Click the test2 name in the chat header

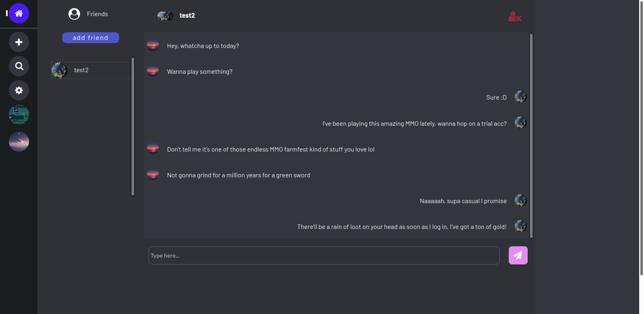coord(187,15)
